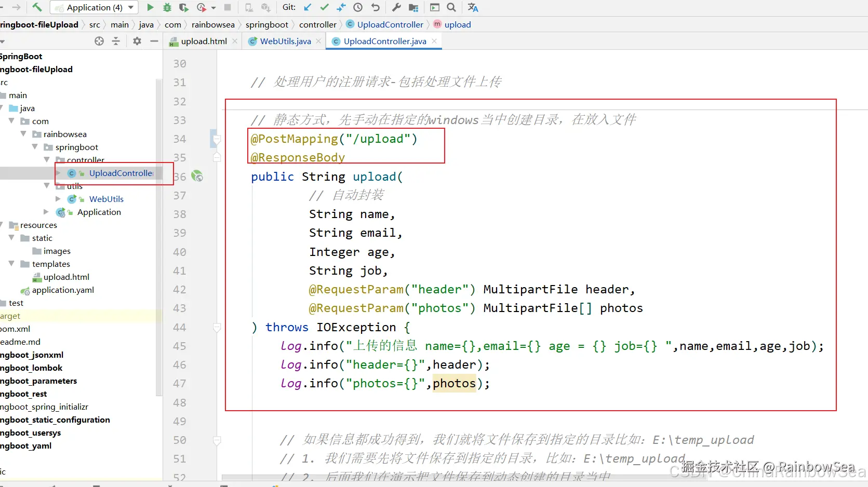Image resolution: width=868 pixels, height=487 pixels.
Task: Expand the profiler run options arrow
Action: [x=213, y=8]
